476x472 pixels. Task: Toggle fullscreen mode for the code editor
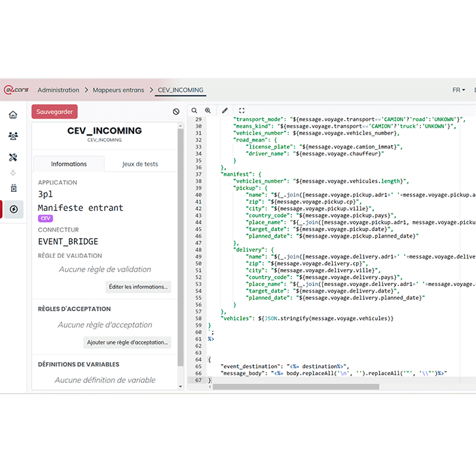tap(242, 111)
